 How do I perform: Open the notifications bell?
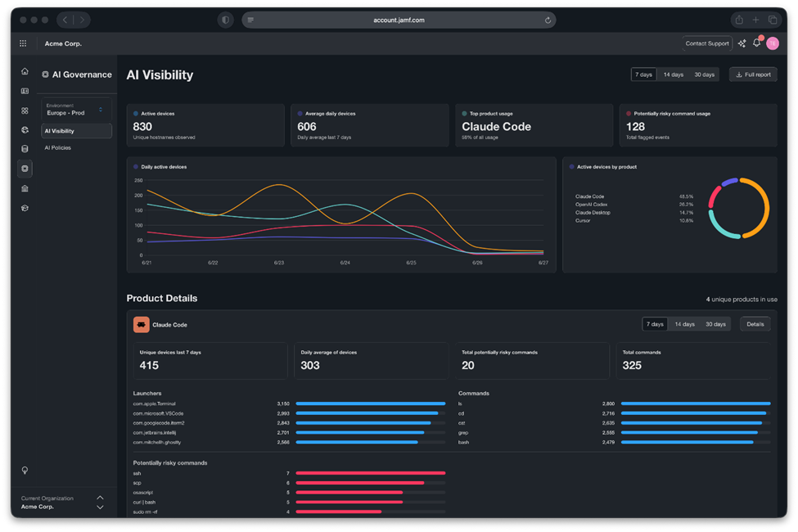757,43
